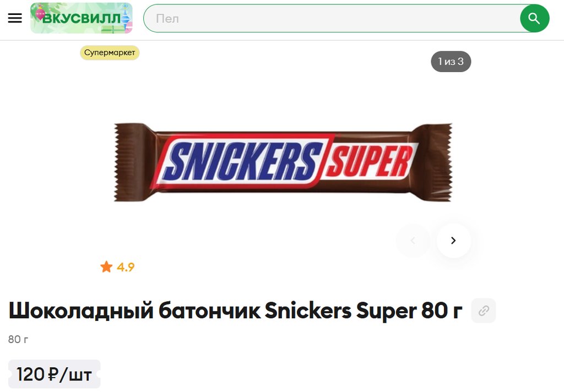Select the Супермаркет category badge
Viewport: 564px width, 392px height.
110,52
